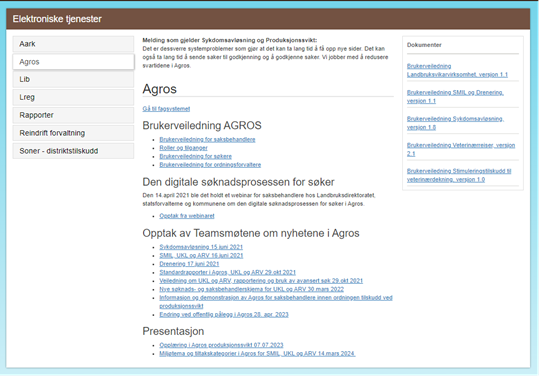Viewport: 539px width, 376px height.
Task: Open Brukerveiledning for saksbehandlere link
Action: [x=207, y=140]
